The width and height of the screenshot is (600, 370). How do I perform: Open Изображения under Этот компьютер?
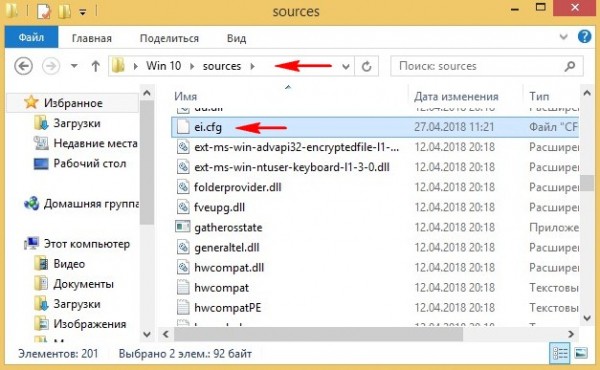(x=90, y=324)
